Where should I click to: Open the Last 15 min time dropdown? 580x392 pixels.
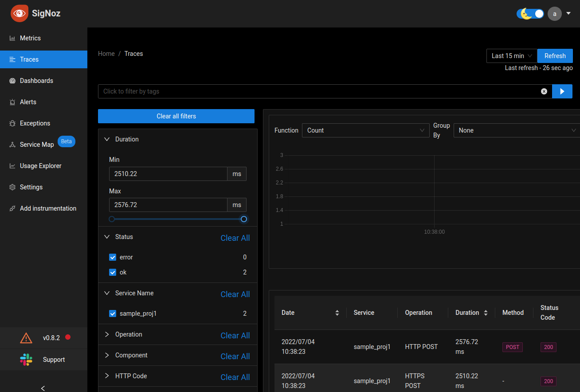click(512, 56)
